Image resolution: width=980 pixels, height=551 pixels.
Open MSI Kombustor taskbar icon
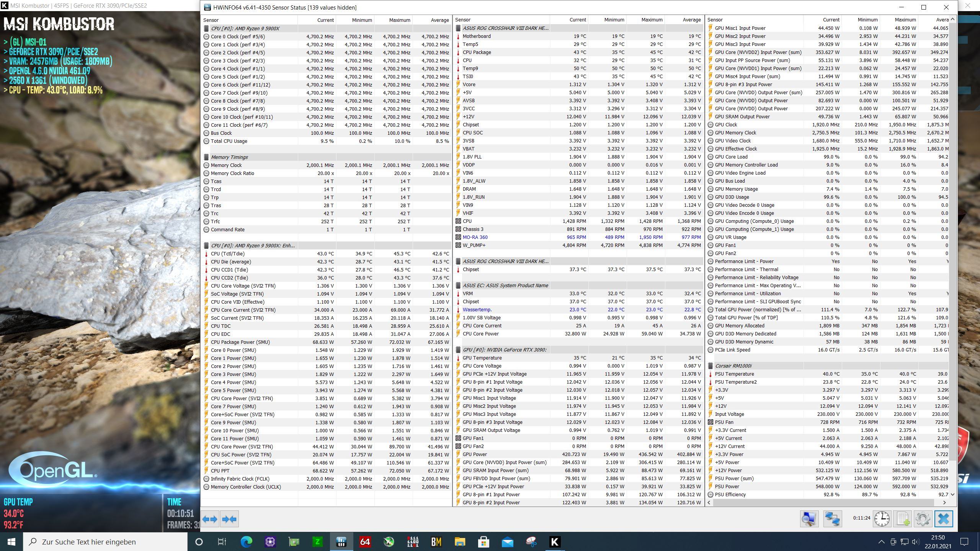coord(555,541)
